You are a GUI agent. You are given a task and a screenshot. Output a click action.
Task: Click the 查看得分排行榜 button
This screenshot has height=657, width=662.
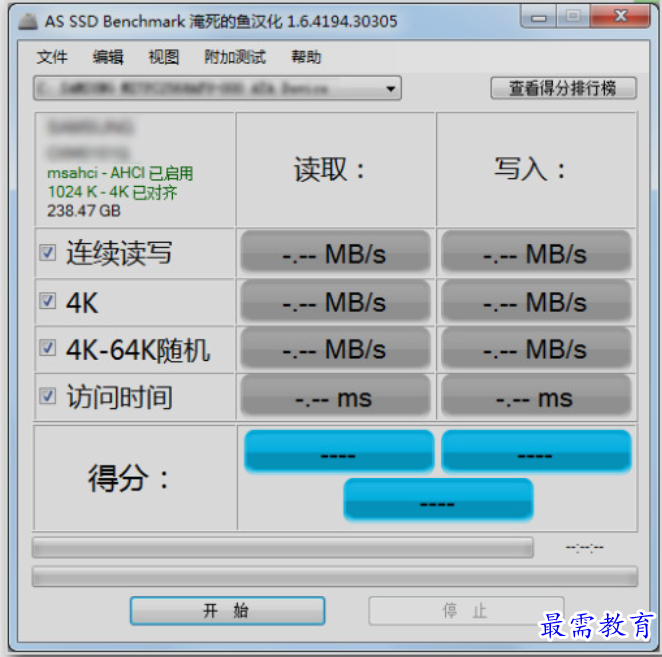(x=563, y=88)
